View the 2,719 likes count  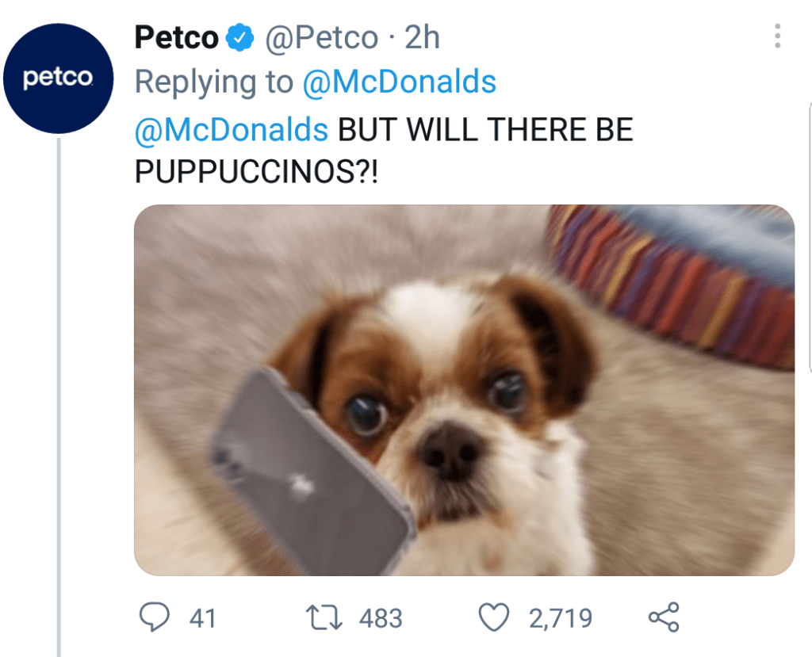561,618
